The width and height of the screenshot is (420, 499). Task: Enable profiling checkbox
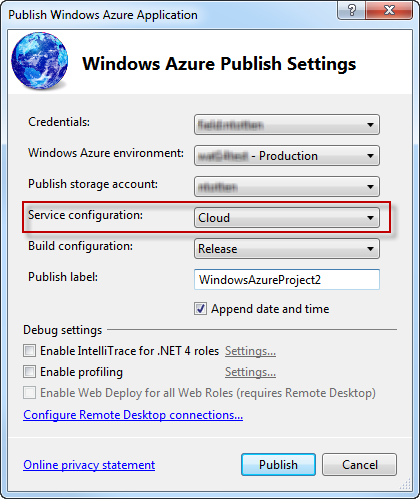point(29,372)
